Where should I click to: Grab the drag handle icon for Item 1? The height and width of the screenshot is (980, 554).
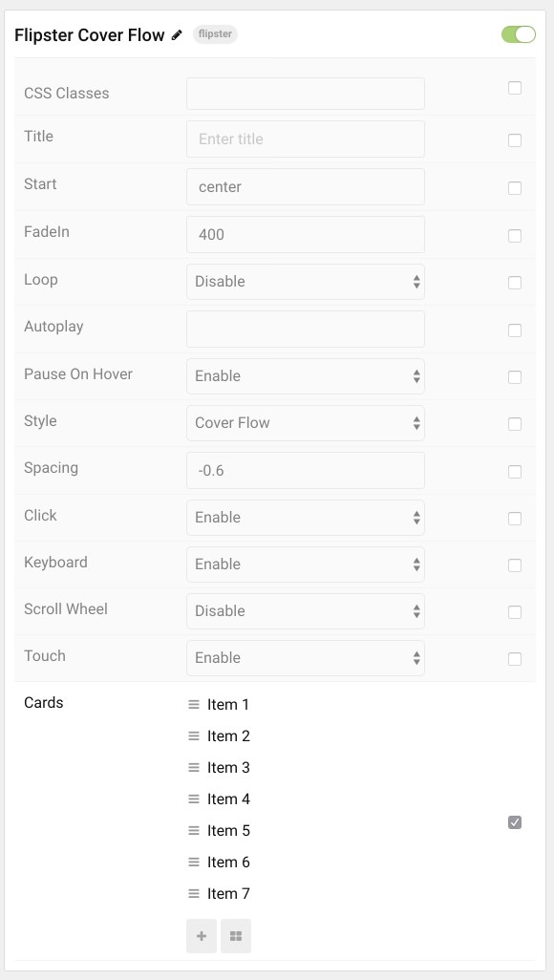click(194, 704)
